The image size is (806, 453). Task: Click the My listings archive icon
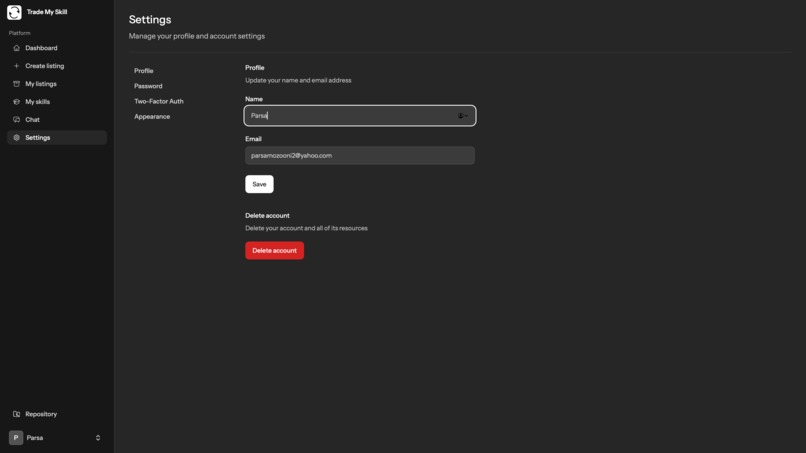[x=16, y=84]
